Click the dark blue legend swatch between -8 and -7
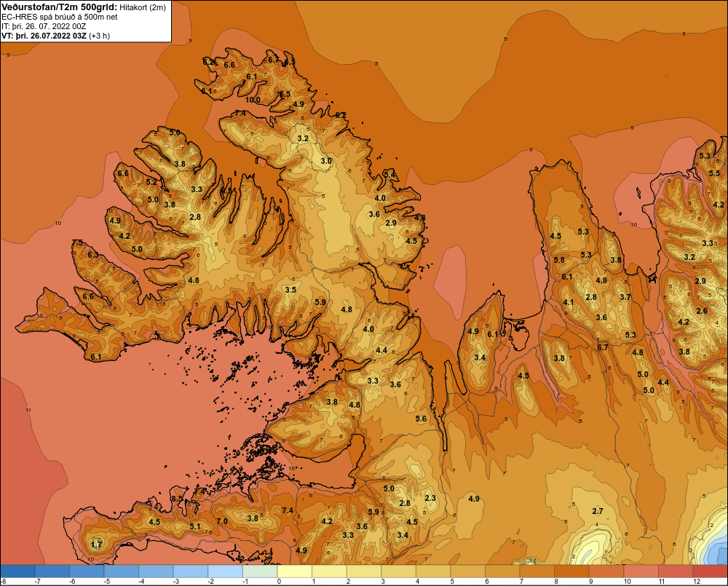 coord(17,571)
